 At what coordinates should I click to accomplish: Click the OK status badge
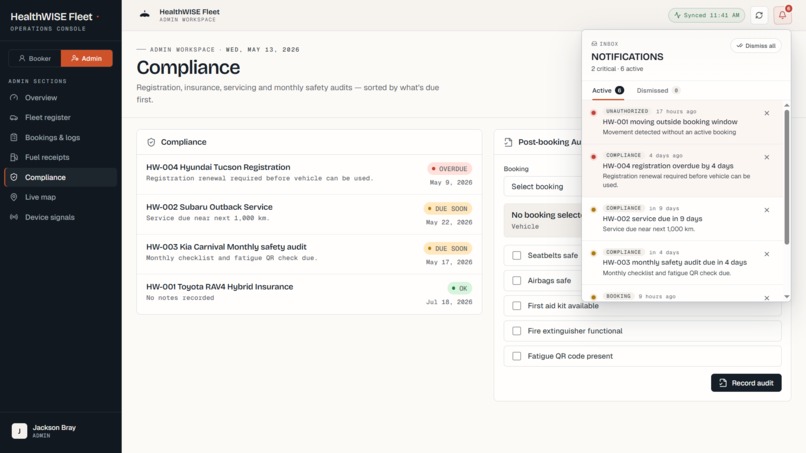(x=460, y=288)
